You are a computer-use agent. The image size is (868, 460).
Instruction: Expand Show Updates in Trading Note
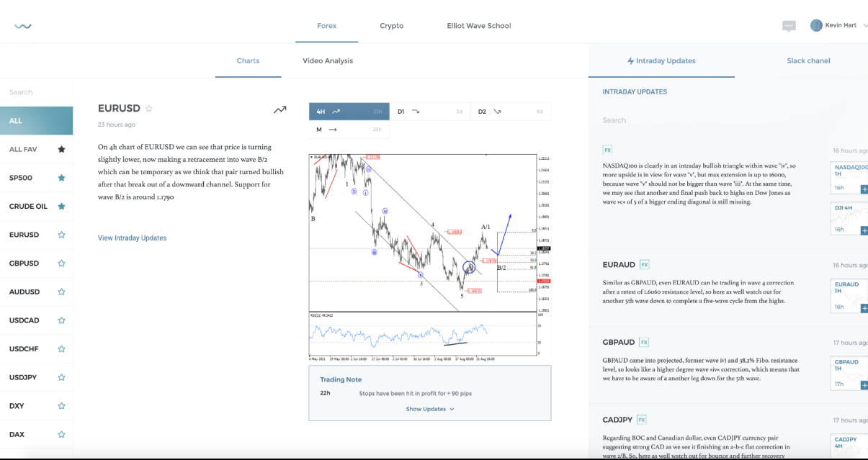coord(430,409)
